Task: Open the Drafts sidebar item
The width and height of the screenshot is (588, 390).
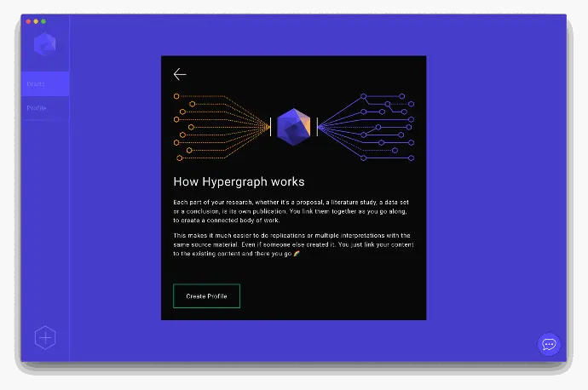Action: 45,84
